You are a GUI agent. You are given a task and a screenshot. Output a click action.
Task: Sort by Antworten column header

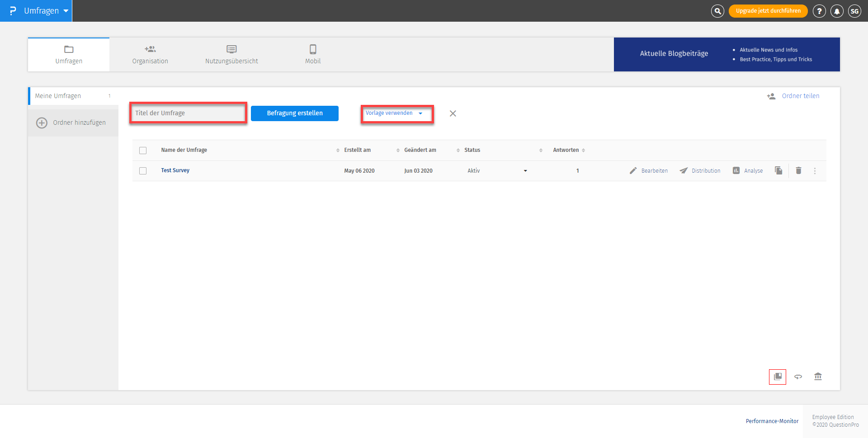click(566, 150)
